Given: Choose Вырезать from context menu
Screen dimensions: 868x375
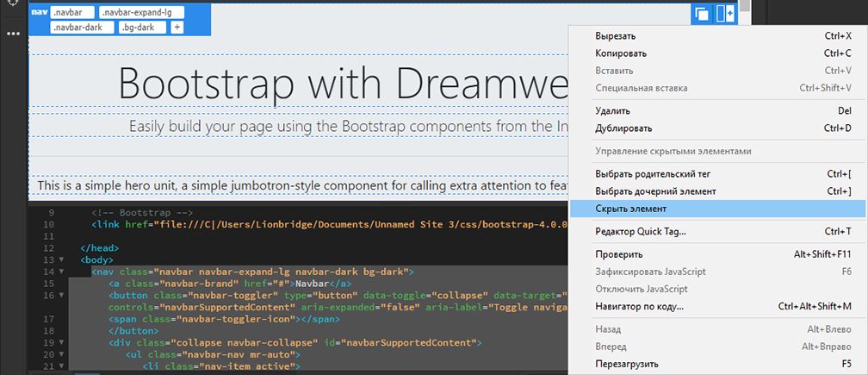Looking at the screenshot, I should pyautogui.click(x=718, y=36).
